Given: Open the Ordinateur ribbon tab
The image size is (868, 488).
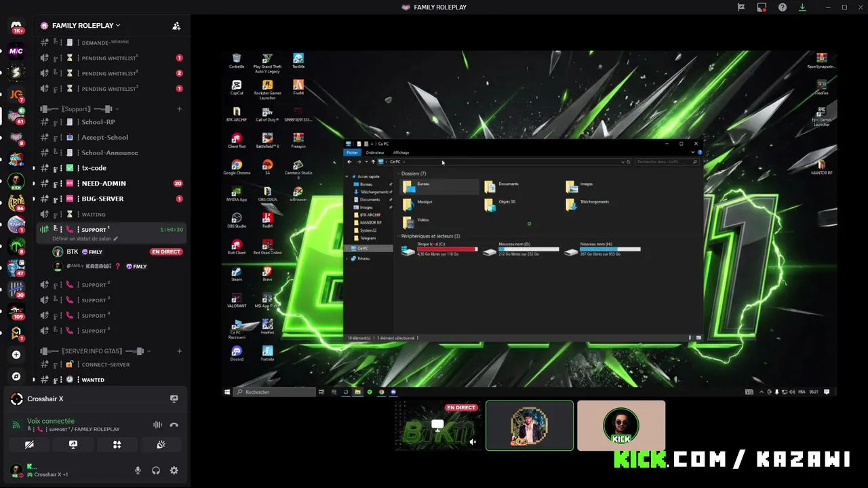Looking at the screenshot, I should click(375, 152).
